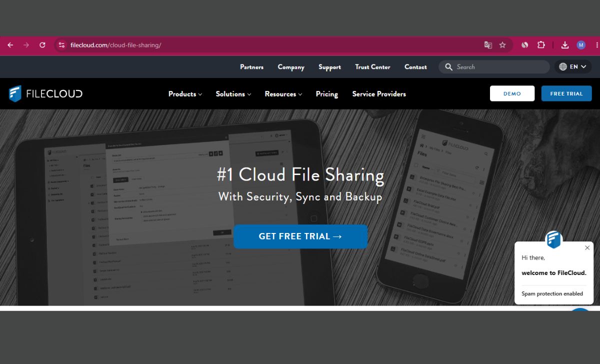600x364 pixels.
Task: Open the Extensions puzzle icon
Action: click(x=541, y=45)
